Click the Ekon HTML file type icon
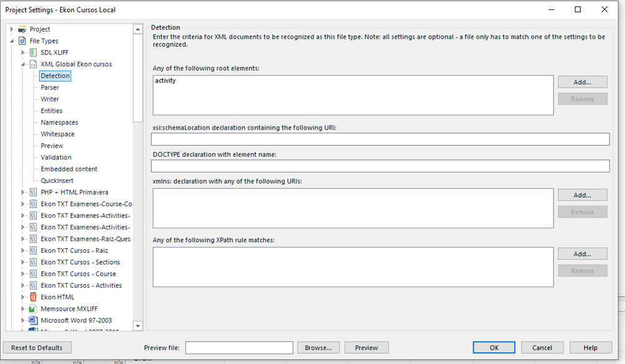Viewport: 625px width, 364px height. [33, 298]
